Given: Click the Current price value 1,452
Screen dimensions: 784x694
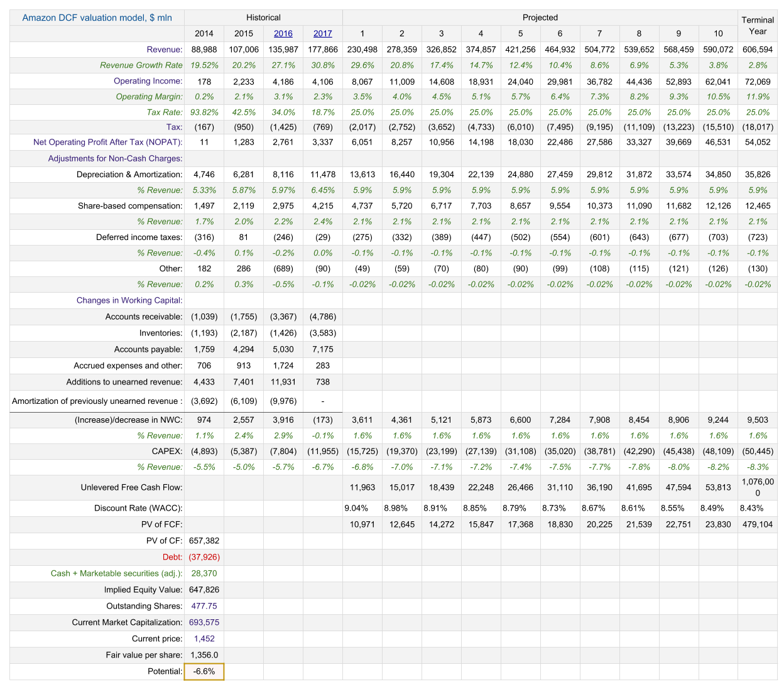Looking at the screenshot, I should (x=204, y=639).
